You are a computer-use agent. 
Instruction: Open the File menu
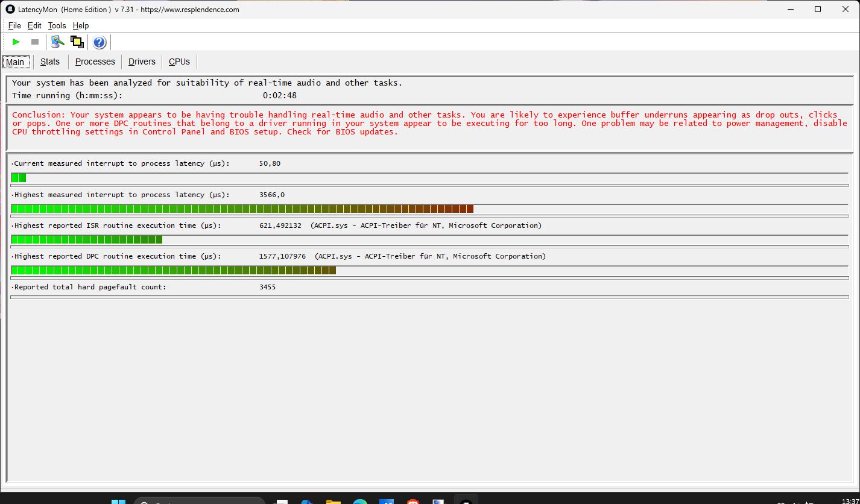pyautogui.click(x=14, y=26)
